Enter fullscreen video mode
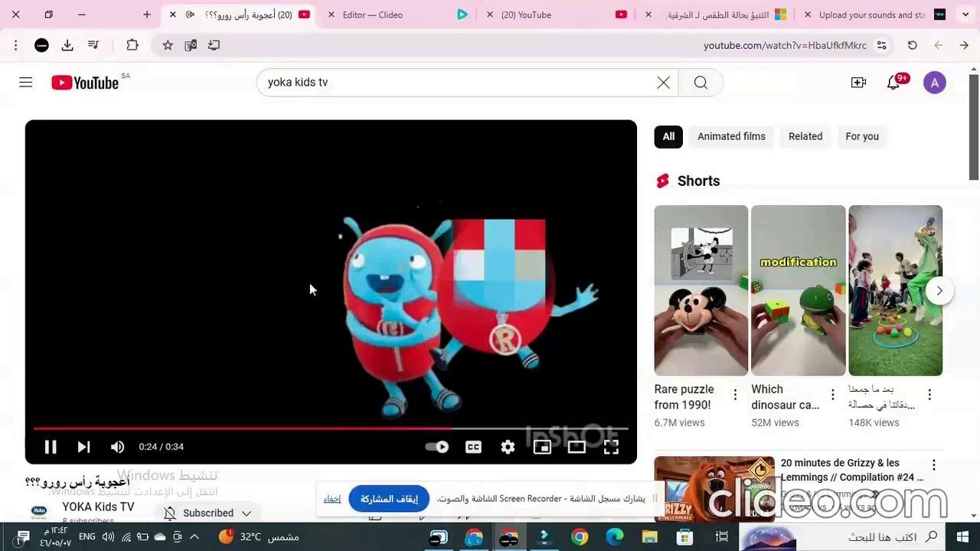The height and width of the screenshot is (551, 980). pyautogui.click(x=611, y=447)
